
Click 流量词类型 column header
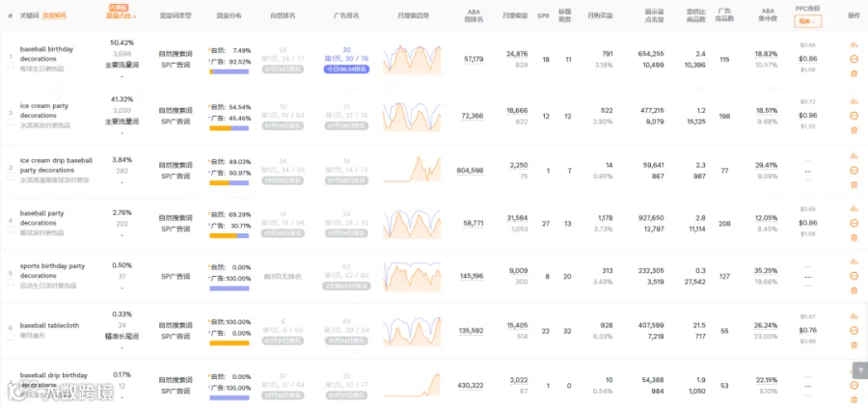(x=175, y=15)
